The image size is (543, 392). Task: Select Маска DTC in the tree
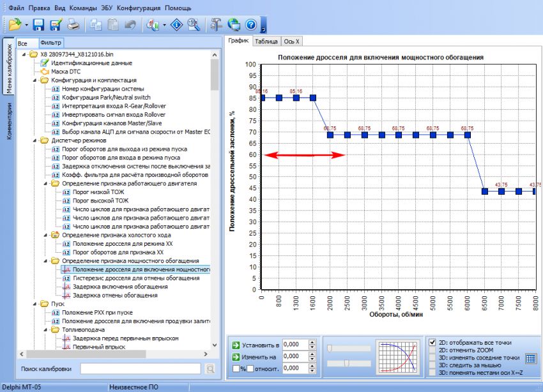click(66, 72)
